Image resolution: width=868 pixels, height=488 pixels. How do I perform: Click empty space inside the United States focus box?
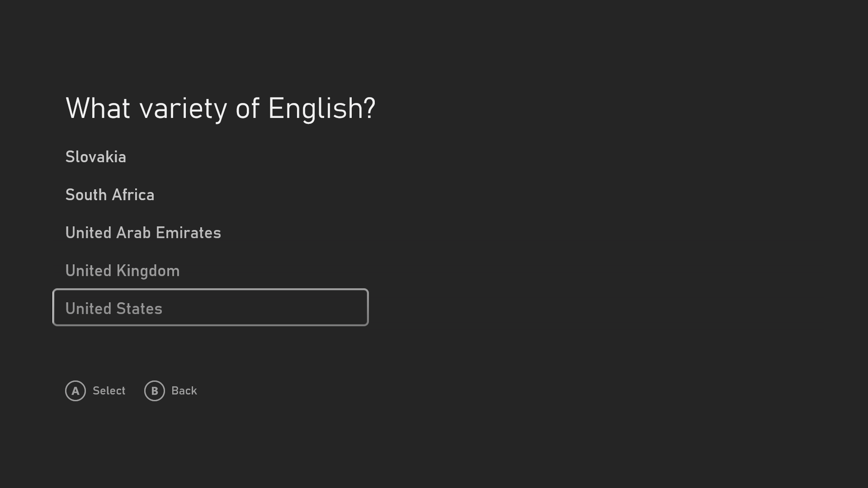point(271,307)
